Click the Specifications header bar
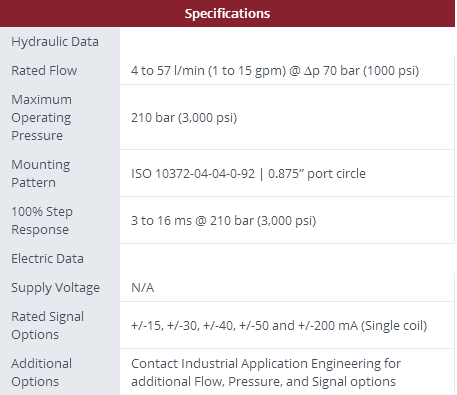This screenshot has height=395, width=457. click(227, 13)
